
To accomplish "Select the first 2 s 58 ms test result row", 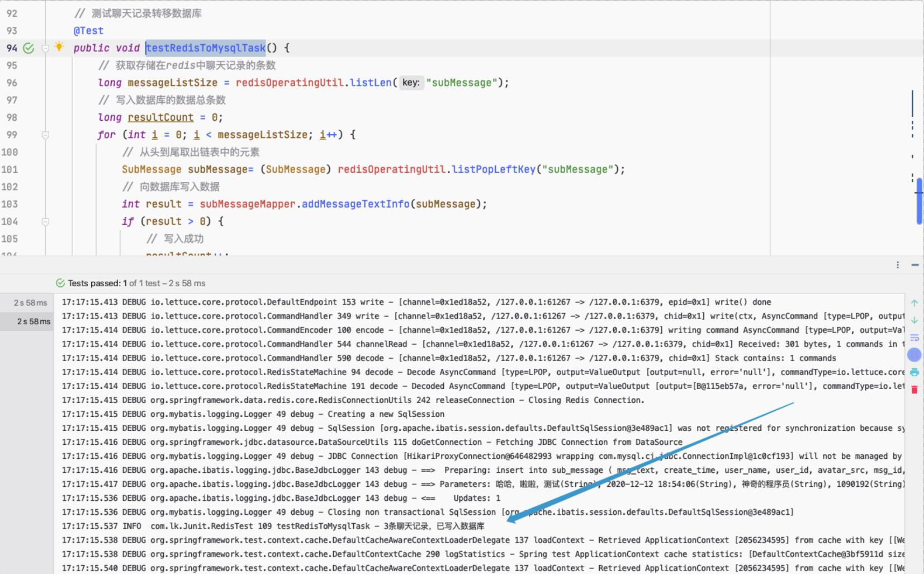I will (x=31, y=303).
